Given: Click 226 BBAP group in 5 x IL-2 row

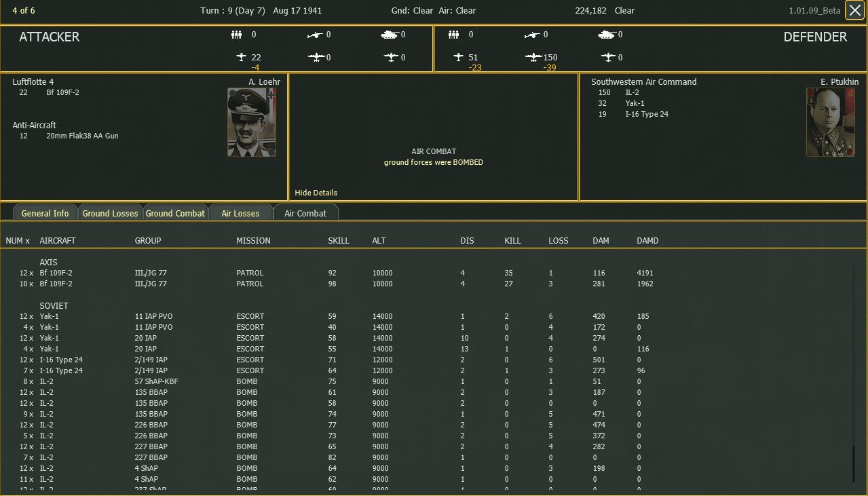Looking at the screenshot, I should [x=151, y=436].
